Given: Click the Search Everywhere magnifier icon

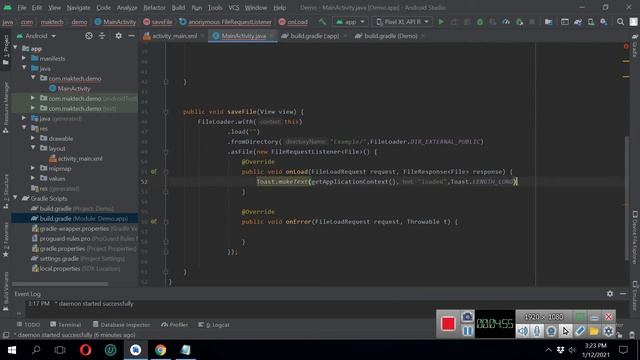Looking at the screenshot, I should (620, 22).
